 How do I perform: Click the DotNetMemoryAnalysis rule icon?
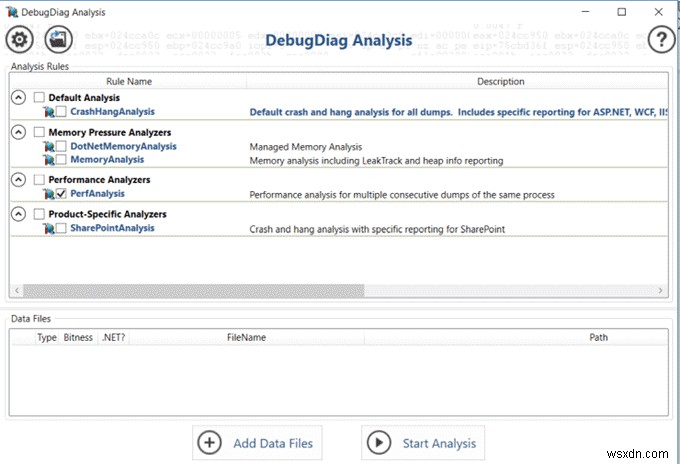[48, 147]
